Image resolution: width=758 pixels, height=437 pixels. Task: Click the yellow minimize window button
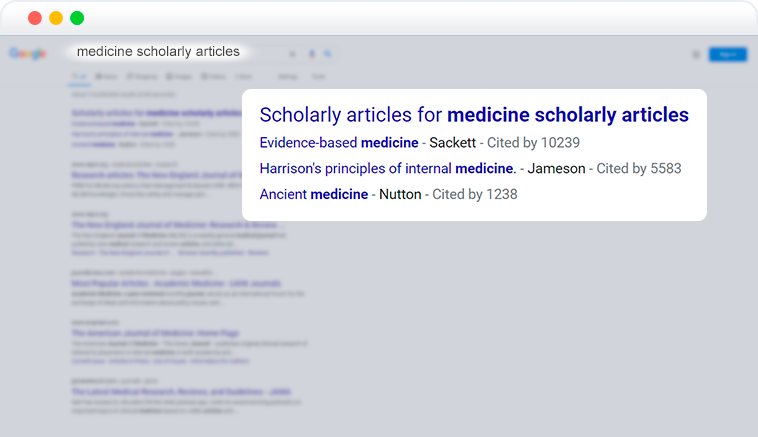pyautogui.click(x=56, y=18)
